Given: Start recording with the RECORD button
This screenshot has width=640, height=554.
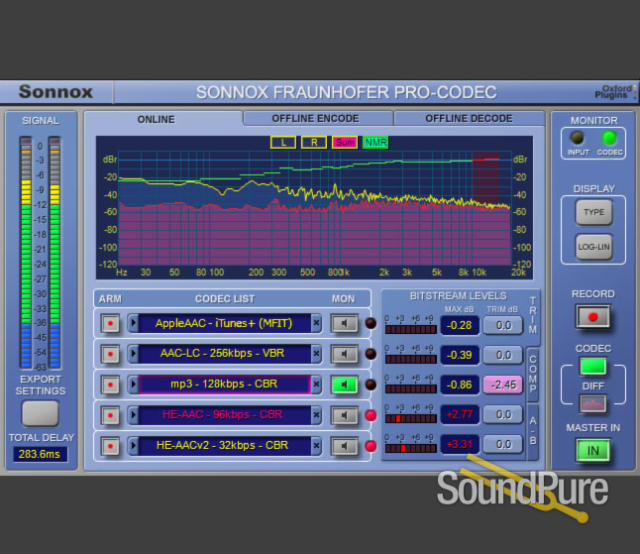Looking at the screenshot, I should pos(593,317).
